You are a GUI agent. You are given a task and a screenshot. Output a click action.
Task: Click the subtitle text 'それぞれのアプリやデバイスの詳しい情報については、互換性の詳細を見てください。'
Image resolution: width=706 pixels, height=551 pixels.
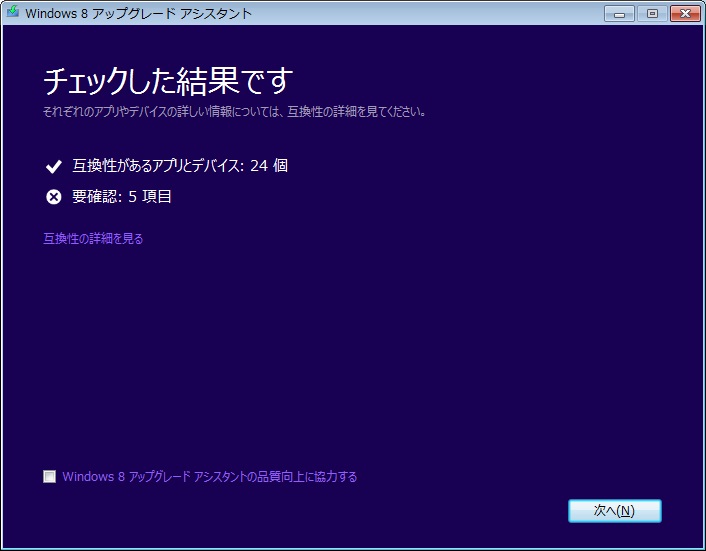click(235, 112)
